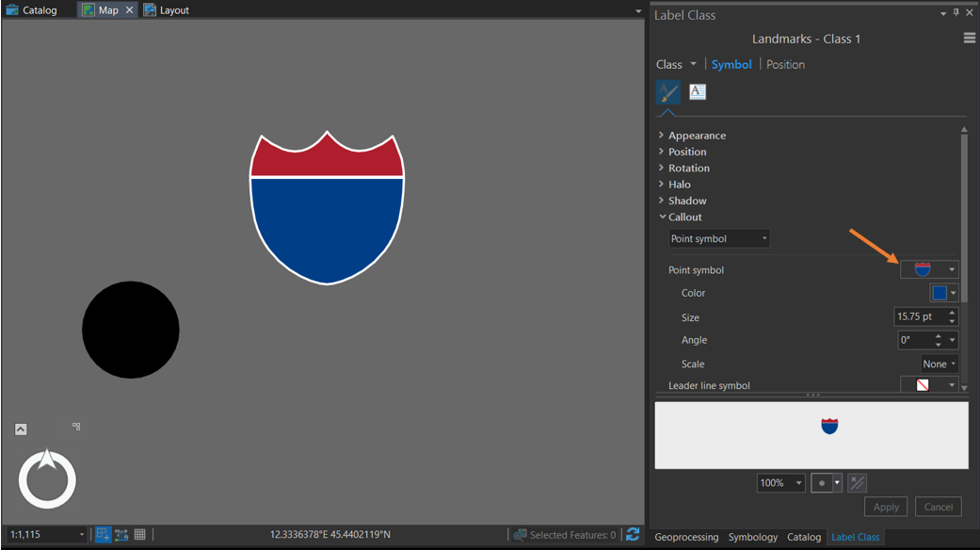980x550 pixels.
Task: Open the Scale dropdown set to None
Action: [x=939, y=364]
